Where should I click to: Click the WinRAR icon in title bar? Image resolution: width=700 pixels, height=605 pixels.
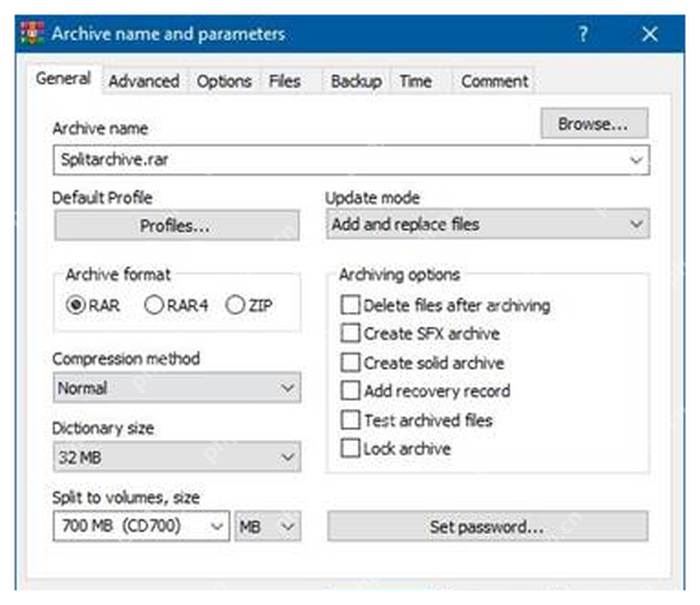[32, 33]
